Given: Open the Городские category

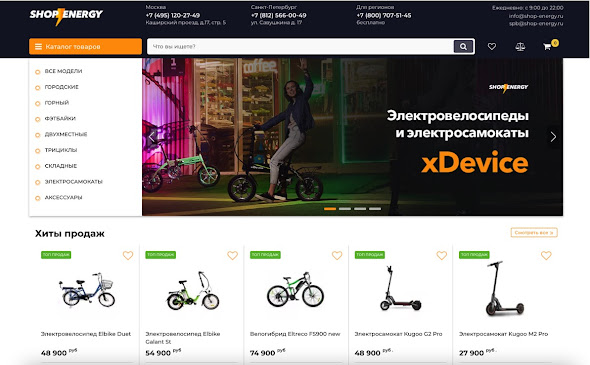Looking at the screenshot, I should (61, 87).
